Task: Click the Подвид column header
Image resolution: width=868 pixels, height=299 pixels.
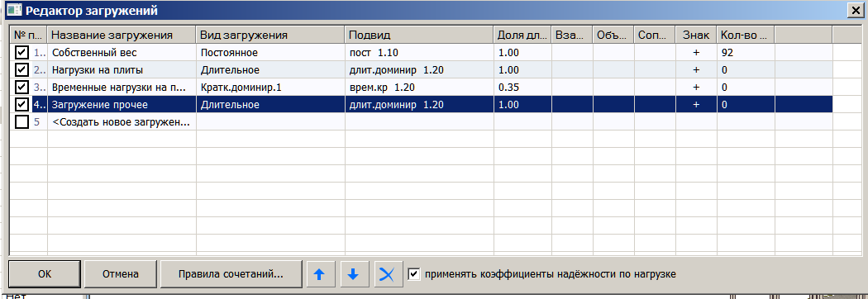Action: (419, 36)
